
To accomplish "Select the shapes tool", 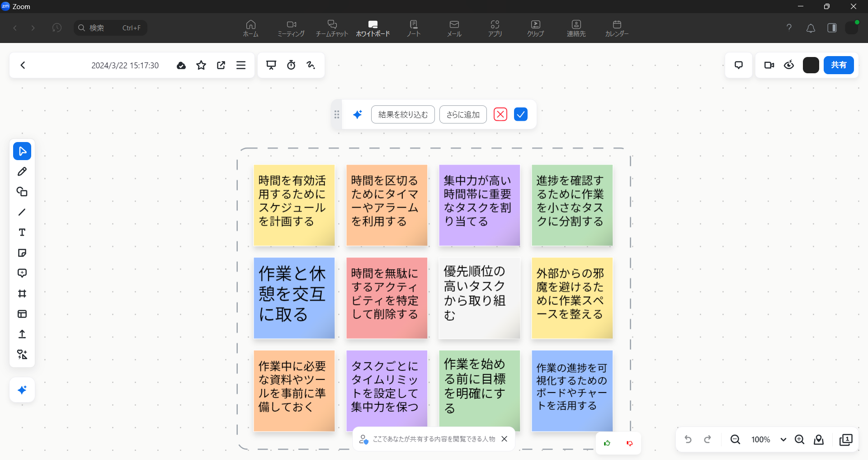I will point(22,192).
